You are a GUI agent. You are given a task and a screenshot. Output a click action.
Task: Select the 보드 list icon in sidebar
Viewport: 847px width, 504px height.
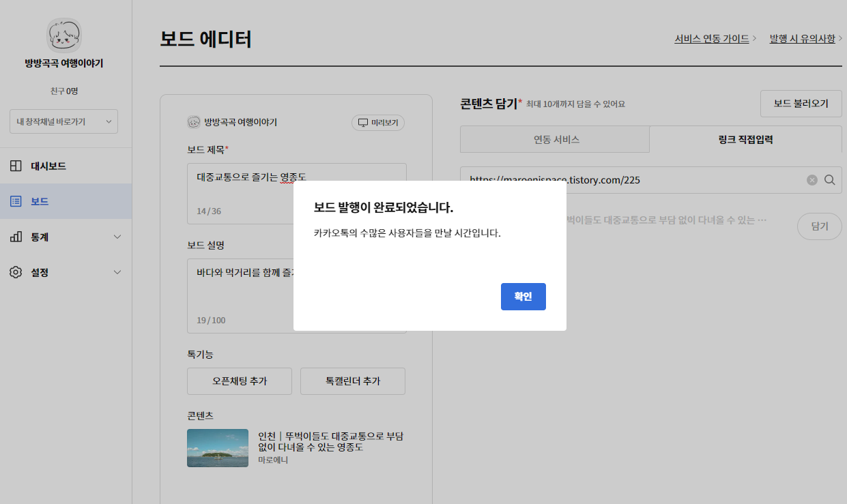[16, 201]
